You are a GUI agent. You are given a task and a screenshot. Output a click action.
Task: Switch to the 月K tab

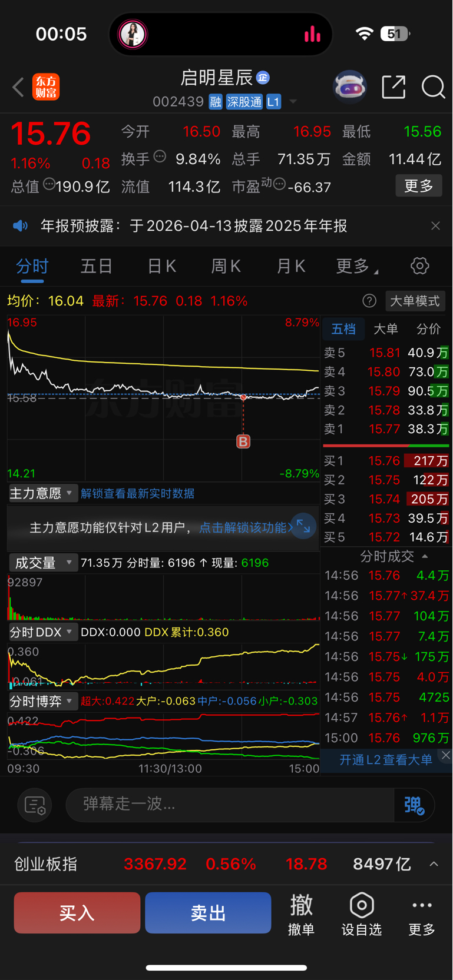(291, 266)
